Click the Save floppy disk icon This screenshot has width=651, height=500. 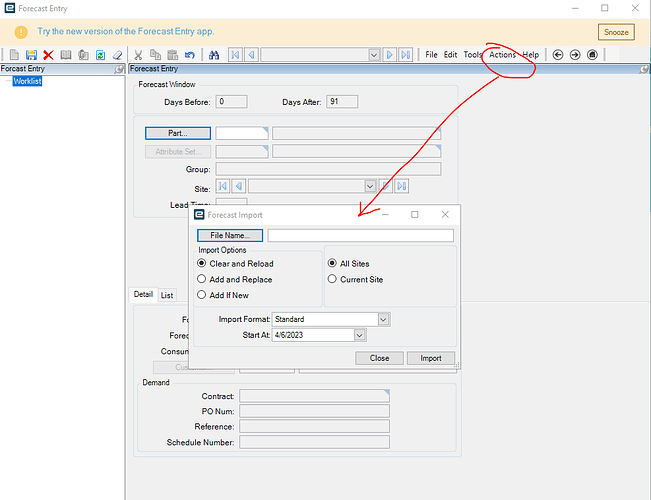(31, 55)
